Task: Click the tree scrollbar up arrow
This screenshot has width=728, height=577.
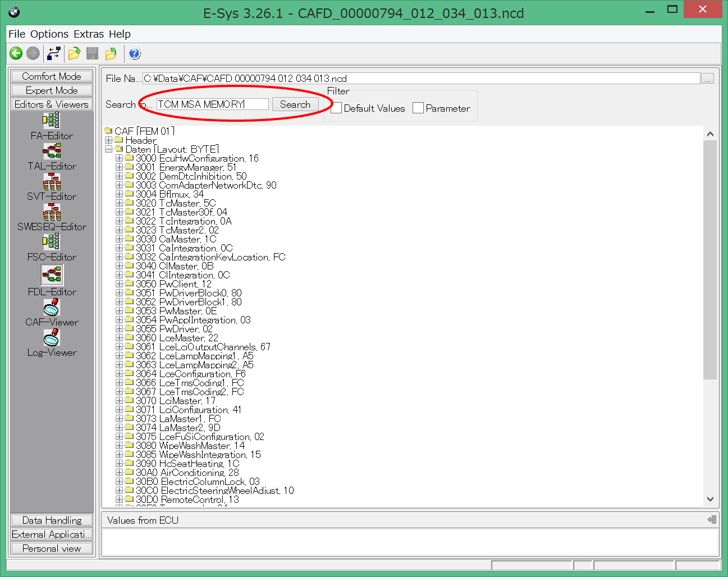Action: tap(710, 134)
